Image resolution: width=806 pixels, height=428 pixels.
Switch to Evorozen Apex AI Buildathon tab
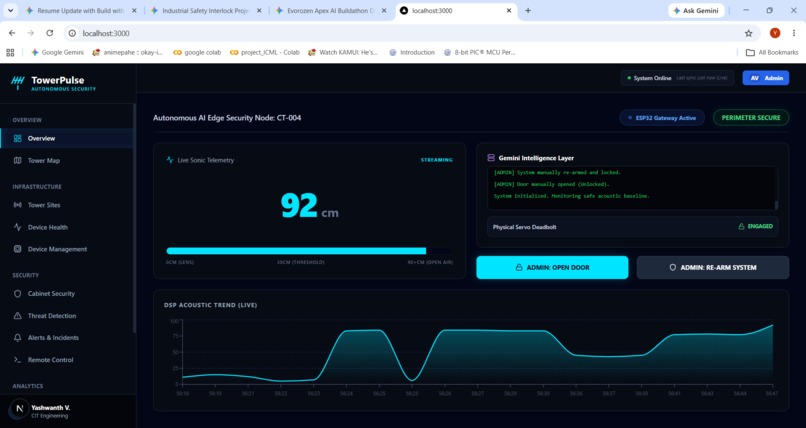pos(330,10)
